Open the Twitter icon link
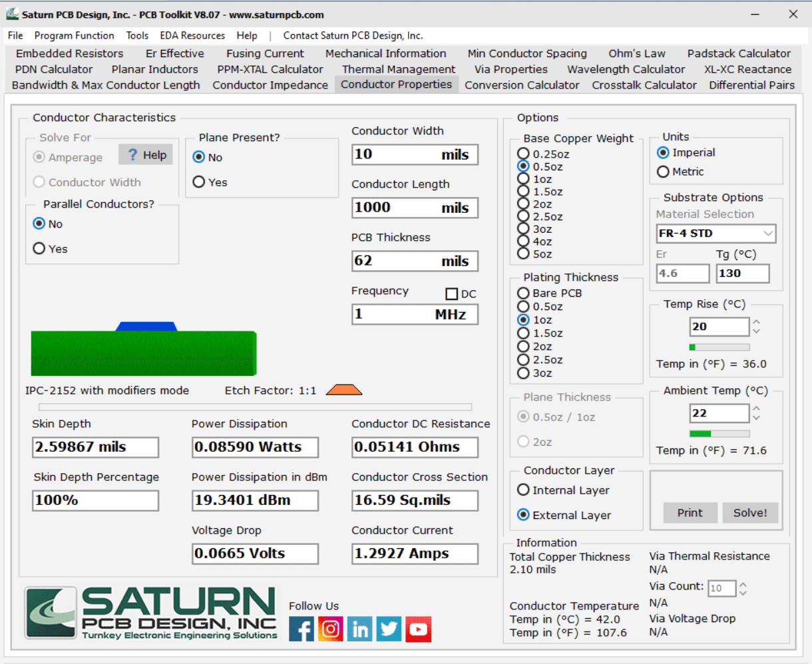Viewport: 812px width, 664px height. pos(389,629)
